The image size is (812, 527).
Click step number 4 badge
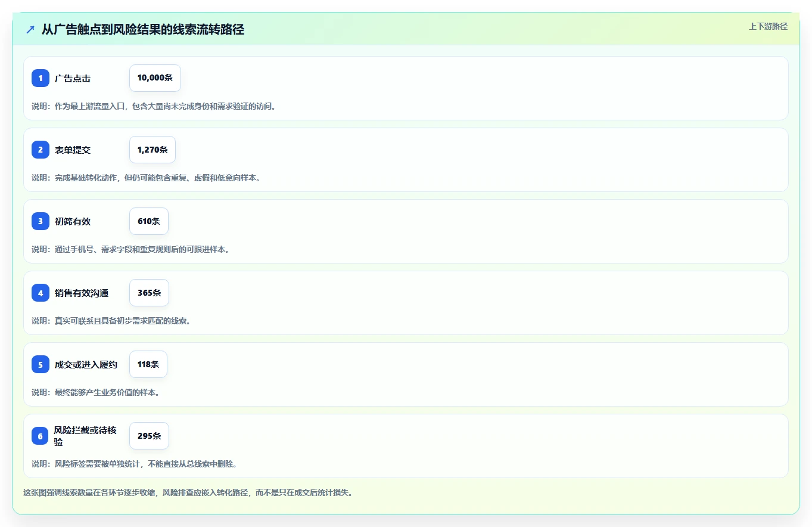coord(41,293)
